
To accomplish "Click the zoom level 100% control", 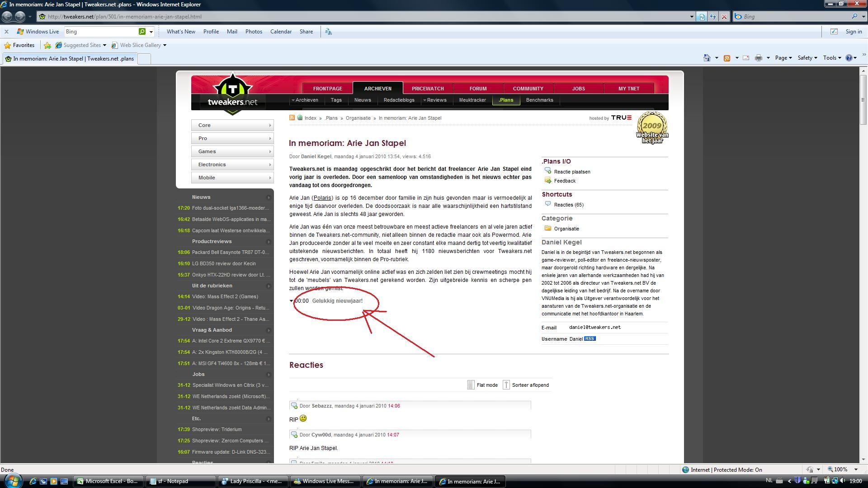I will click(x=840, y=469).
